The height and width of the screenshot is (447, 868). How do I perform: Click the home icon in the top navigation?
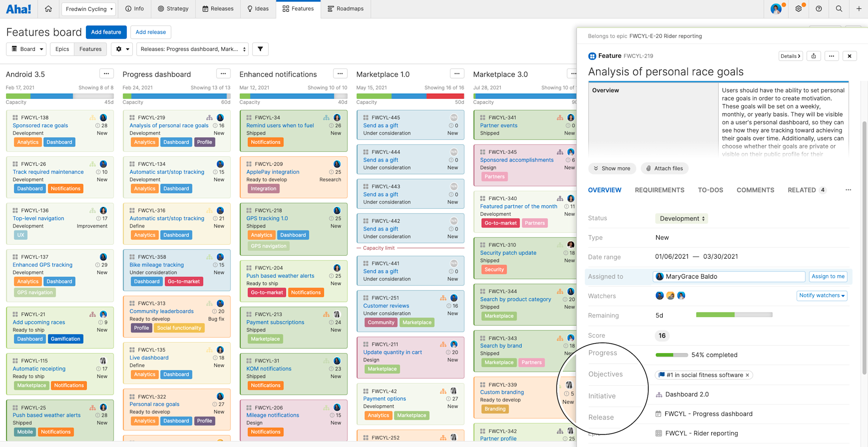point(48,9)
